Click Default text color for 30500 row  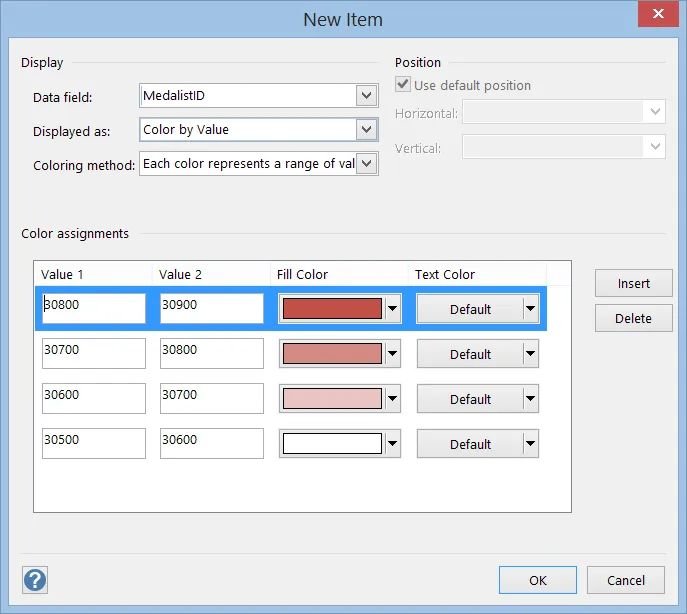(470, 444)
